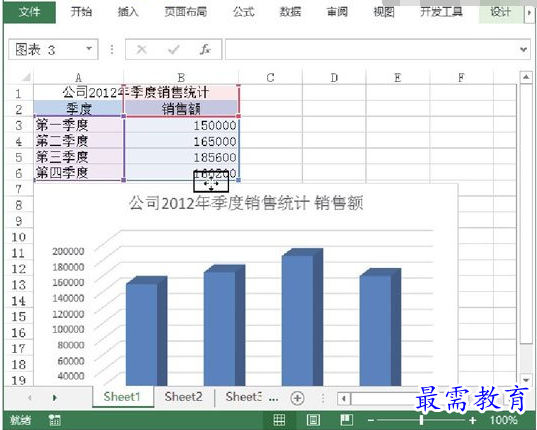Screen dimensions: 537x430
Task: Click the vertical scrollbar thumb
Action: 526,213
